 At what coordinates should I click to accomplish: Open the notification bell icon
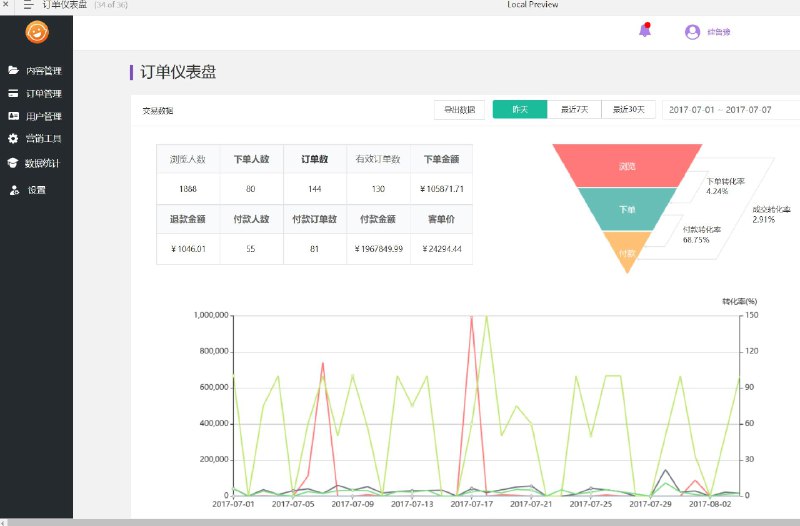coord(645,30)
